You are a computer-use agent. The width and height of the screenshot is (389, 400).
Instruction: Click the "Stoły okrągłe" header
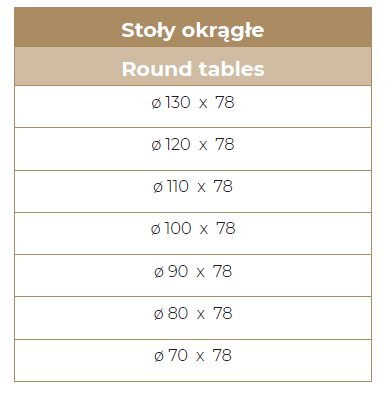pos(193,27)
